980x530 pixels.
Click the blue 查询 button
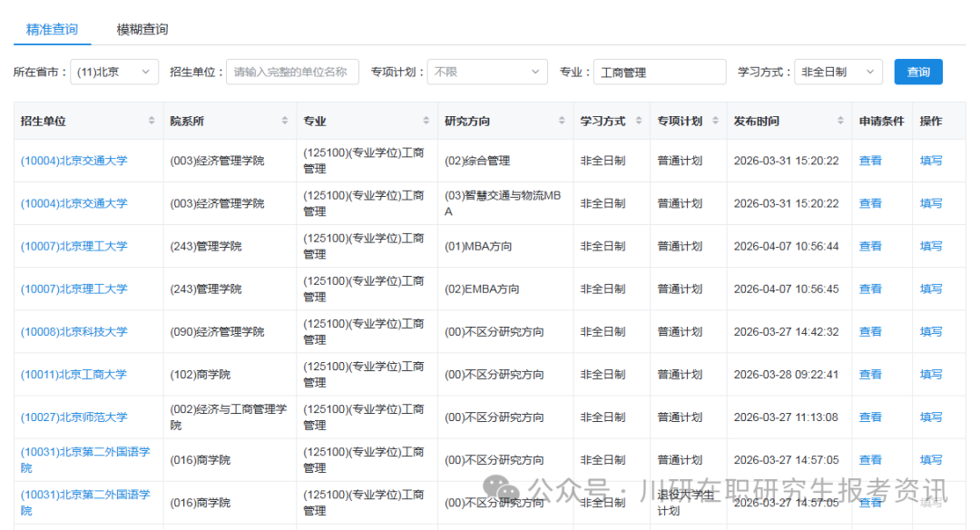(917, 71)
